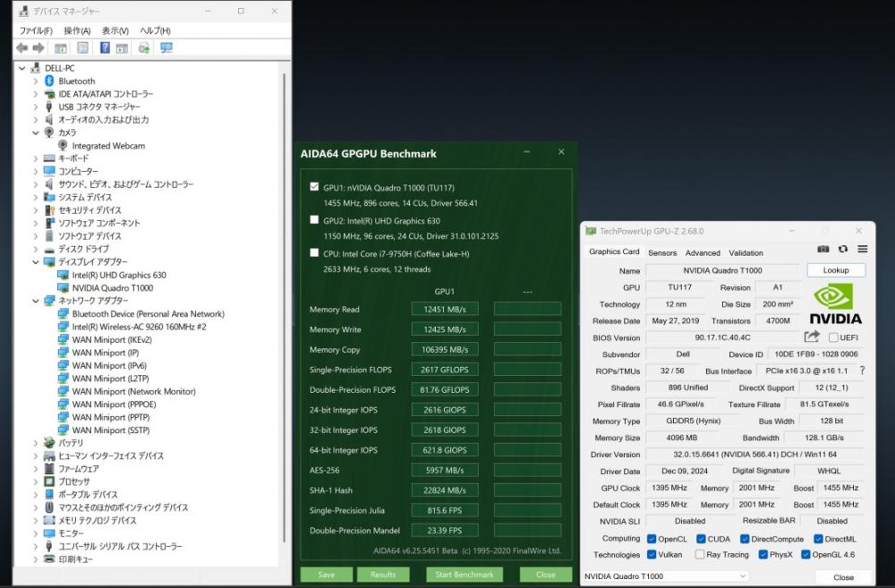
Task: Click the Lookup button in GPU-Z
Action: [x=836, y=270]
